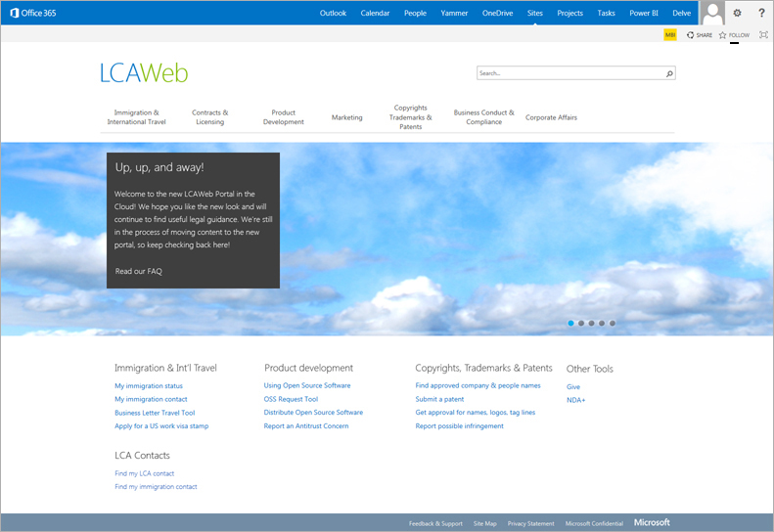Open NDA+ tool link
Viewport: 774px width, 532px height.
pos(575,400)
